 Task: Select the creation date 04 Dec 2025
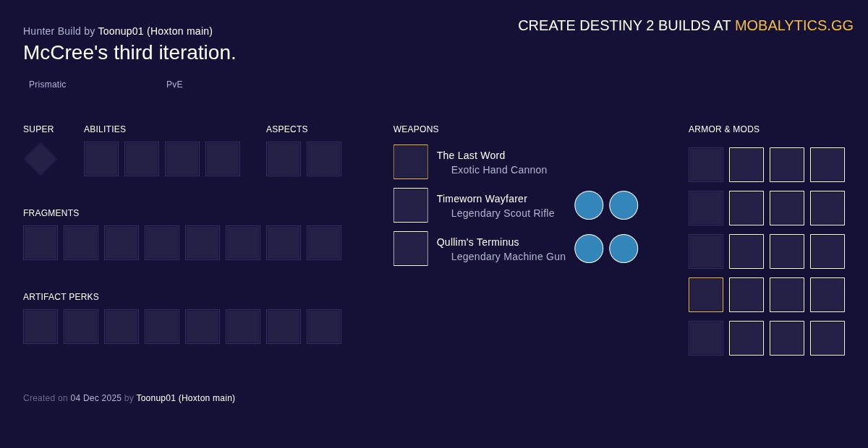click(95, 398)
